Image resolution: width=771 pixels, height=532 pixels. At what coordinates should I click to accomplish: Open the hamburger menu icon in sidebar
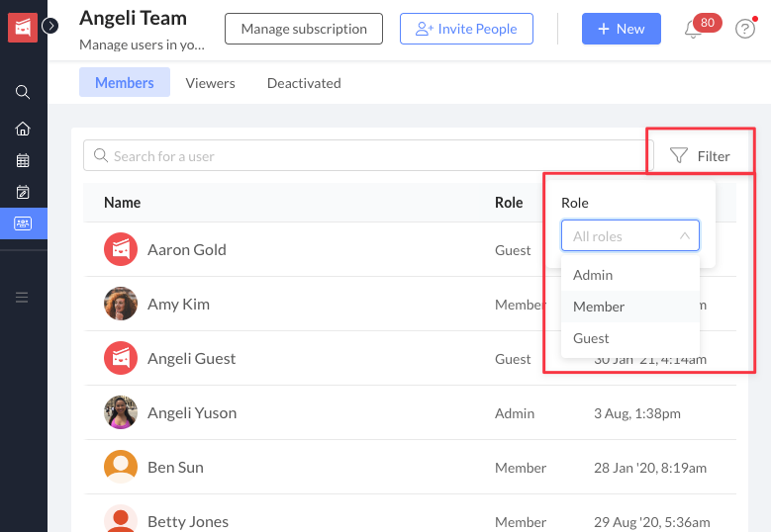[x=22, y=298]
